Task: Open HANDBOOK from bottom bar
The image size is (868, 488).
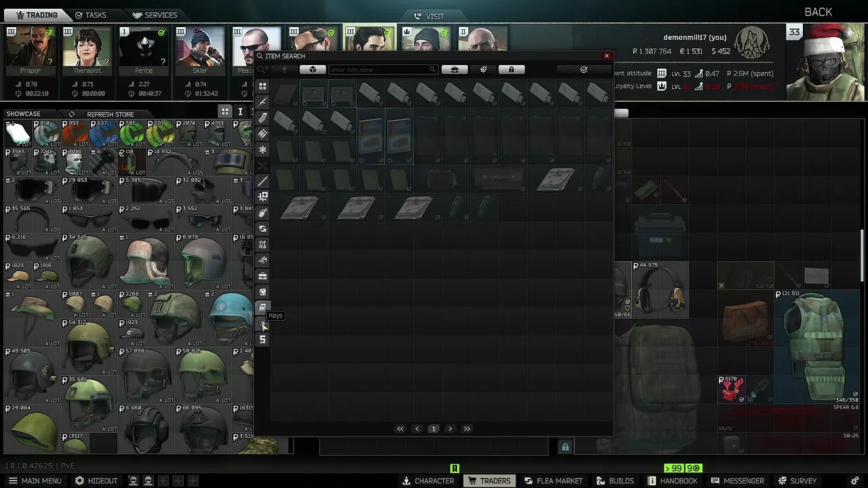Action: coord(672,481)
